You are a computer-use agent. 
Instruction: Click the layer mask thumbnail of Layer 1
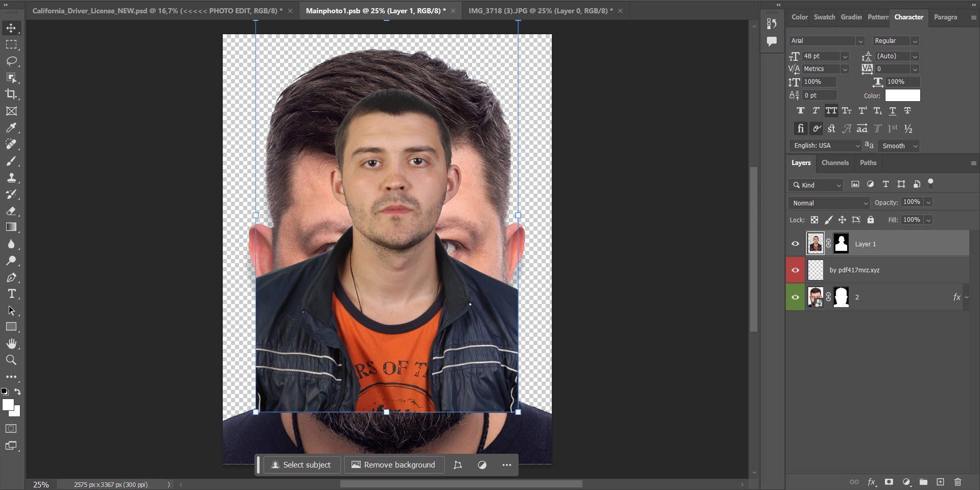click(841, 244)
